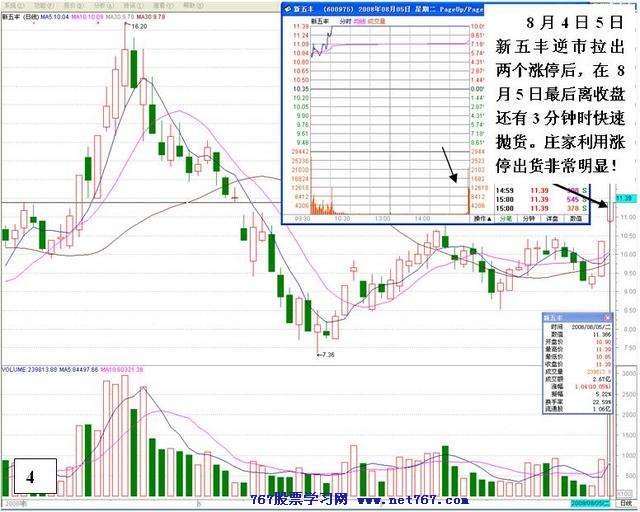Select the 详盘 tab
The height and width of the screenshot is (512, 640).
click(555, 218)
